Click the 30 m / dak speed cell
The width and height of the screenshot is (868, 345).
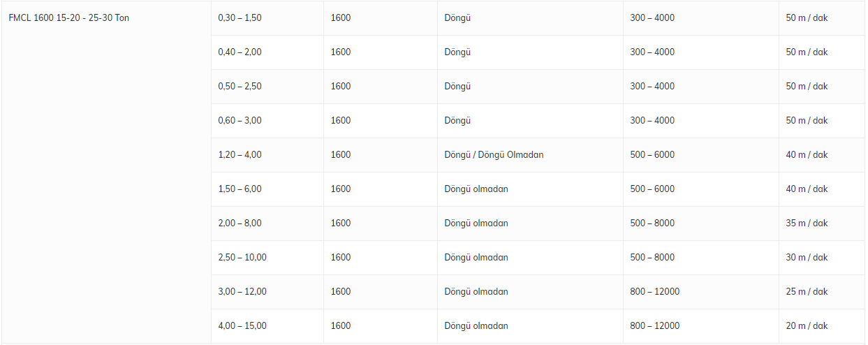tap(807, 258)
